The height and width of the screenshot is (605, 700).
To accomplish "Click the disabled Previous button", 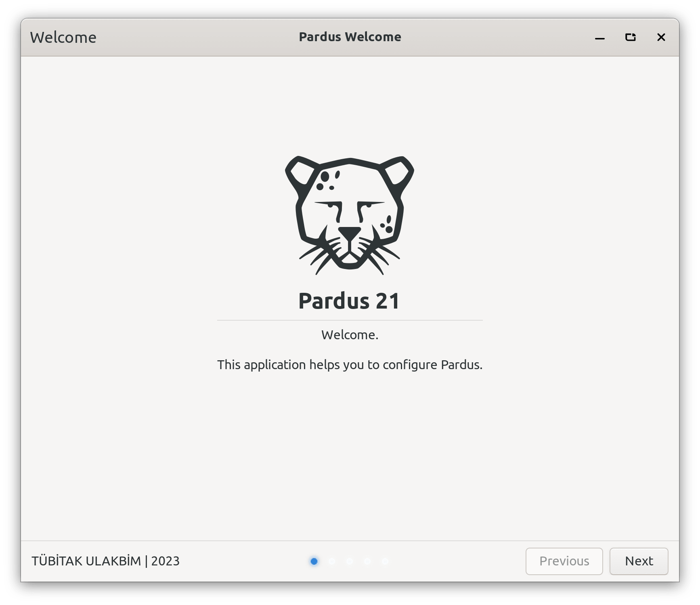I will (x=564, y=561).
